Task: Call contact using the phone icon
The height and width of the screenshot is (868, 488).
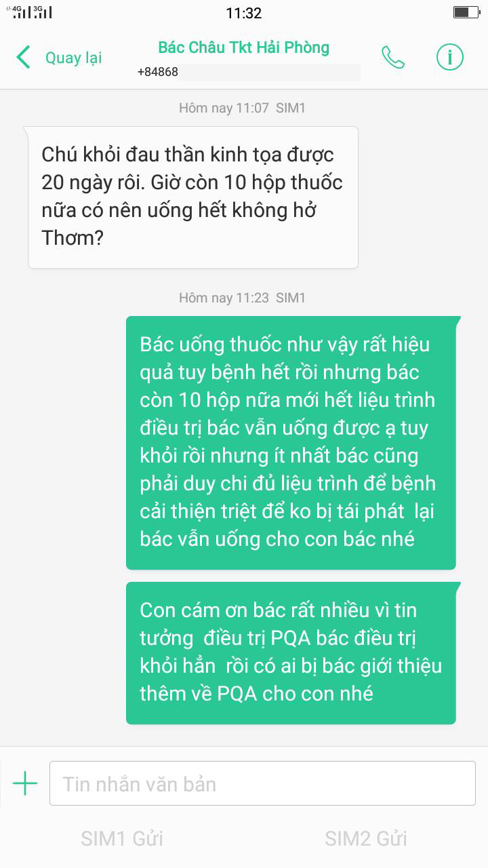Action: point(393,58)
